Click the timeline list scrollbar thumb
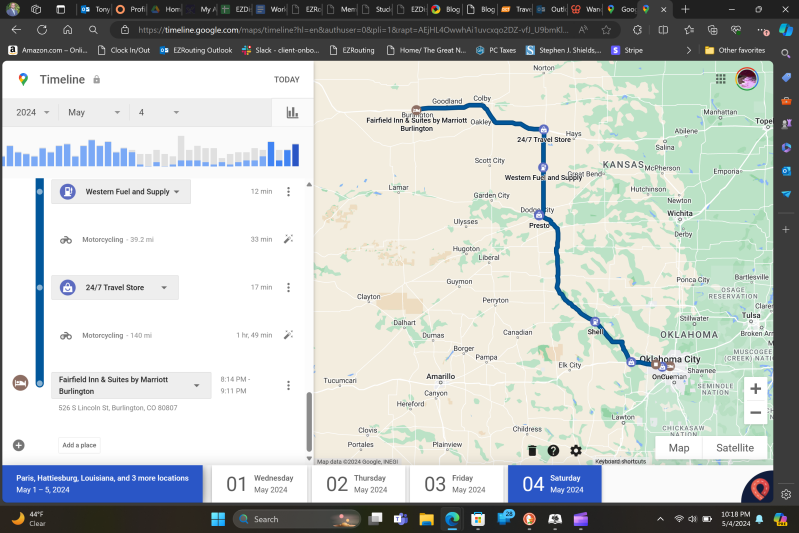This screenshot has height=533, width=799. click(309, 421)
